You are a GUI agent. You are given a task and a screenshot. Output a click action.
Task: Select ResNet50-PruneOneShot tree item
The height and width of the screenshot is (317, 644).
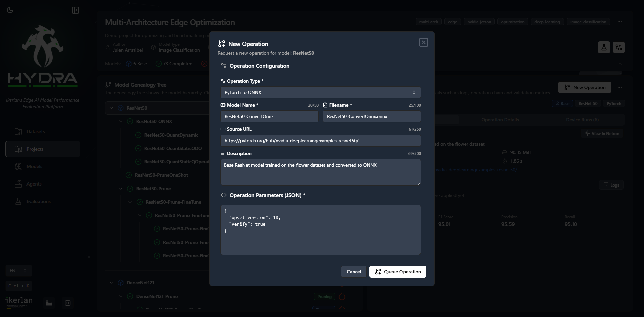pos(161,175)
